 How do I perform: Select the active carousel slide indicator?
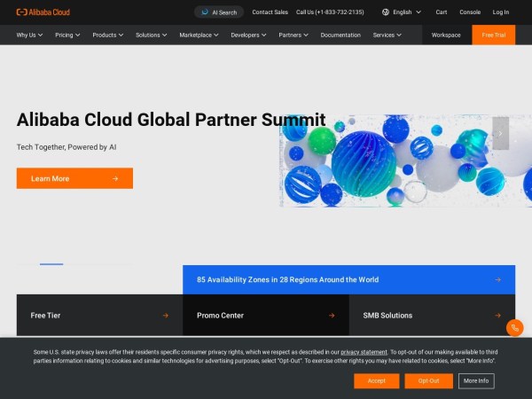coord(51,264)
